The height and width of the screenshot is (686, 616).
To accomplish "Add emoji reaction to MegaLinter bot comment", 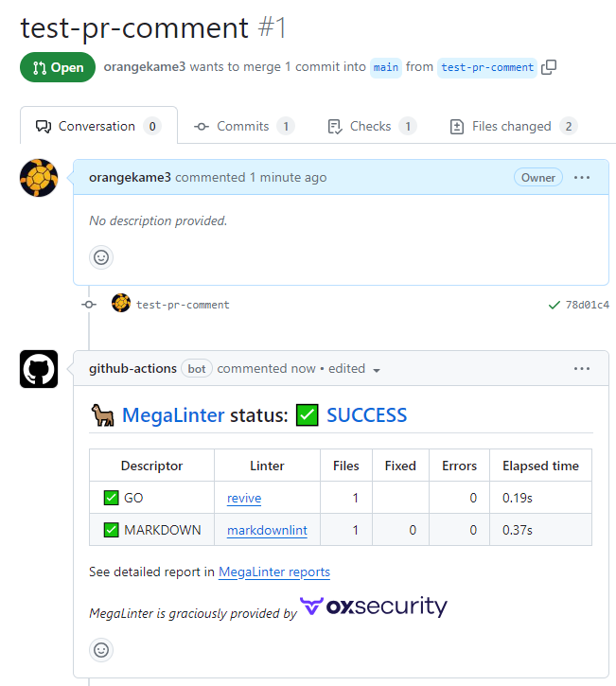I will click(x=101, y=650).
